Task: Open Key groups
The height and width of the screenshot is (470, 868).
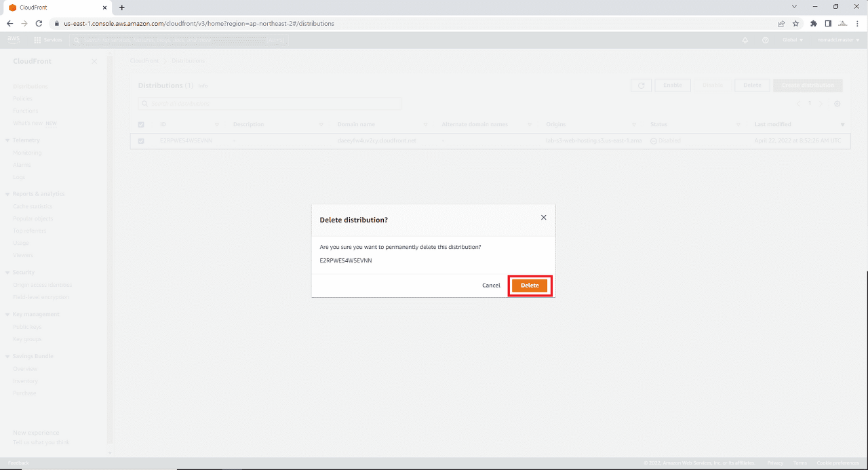Action: pos(27,340)
